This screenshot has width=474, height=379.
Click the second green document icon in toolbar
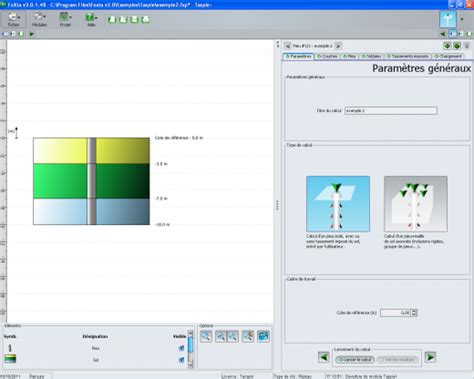click(x=123, y=19)
